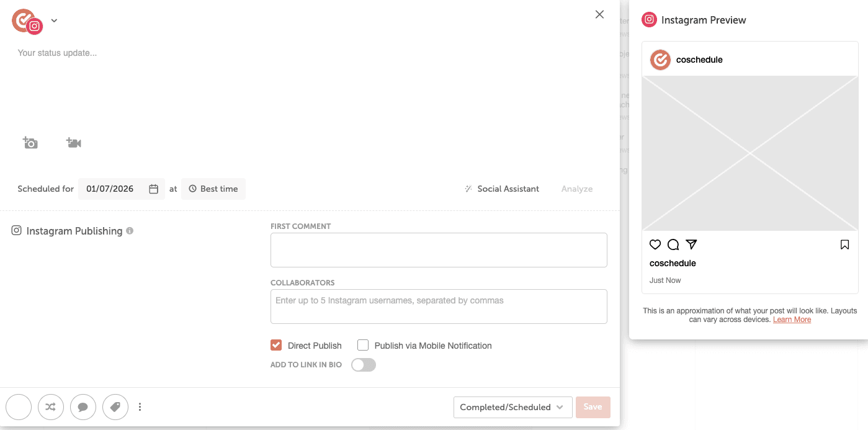868x430 pixels.
Task: Follow the Learn More link
Action: click(792, 320)
